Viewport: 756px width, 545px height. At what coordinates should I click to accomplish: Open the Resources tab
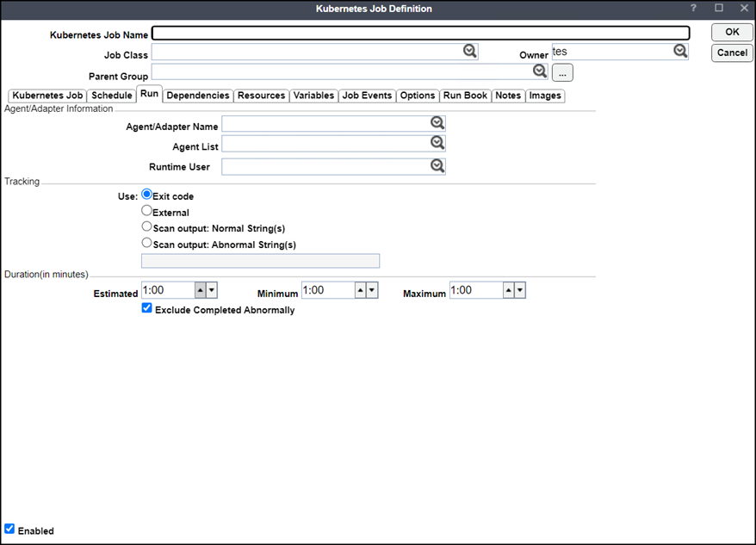261,96
